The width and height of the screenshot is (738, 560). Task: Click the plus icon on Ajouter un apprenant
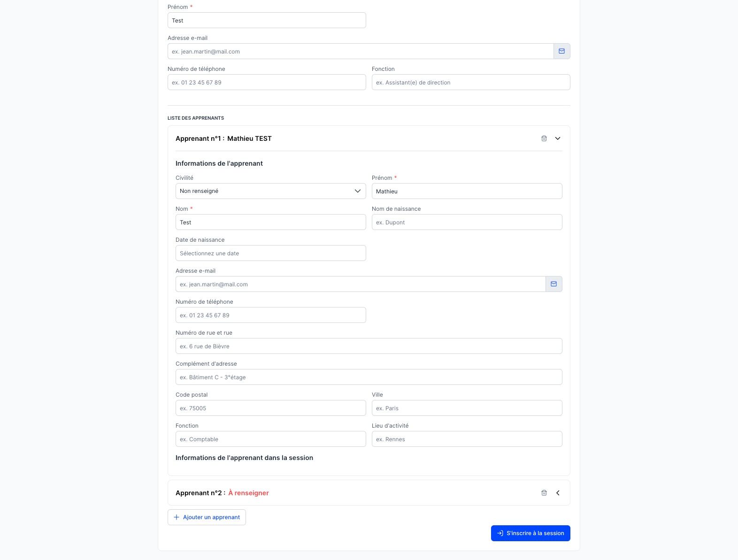point(177,517)
